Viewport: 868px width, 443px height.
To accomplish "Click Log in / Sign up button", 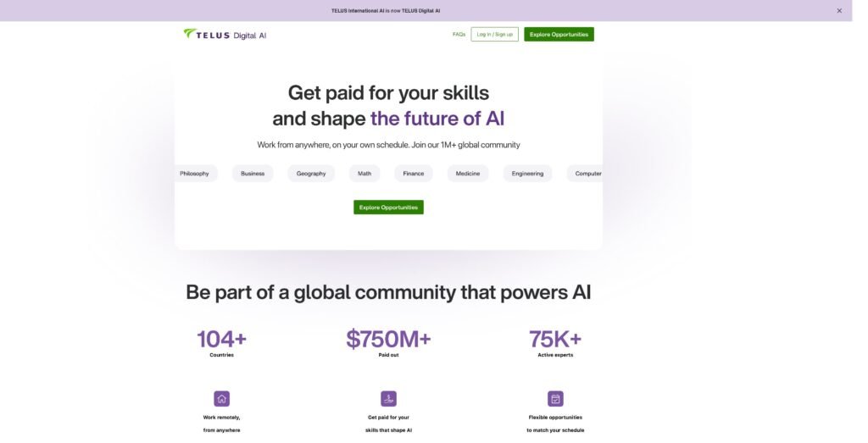I will pos(494,35).
